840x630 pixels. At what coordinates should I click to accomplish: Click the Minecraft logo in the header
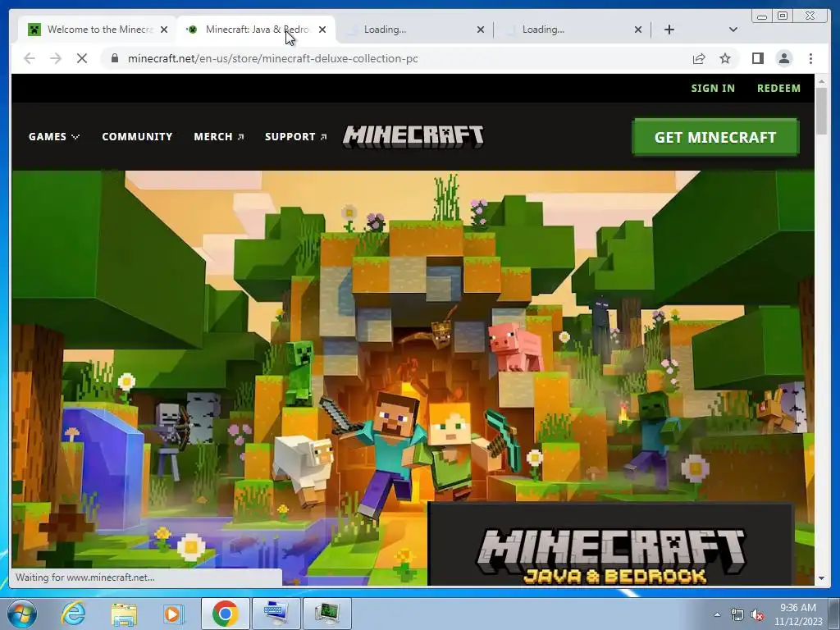click(x=413, y=136)
